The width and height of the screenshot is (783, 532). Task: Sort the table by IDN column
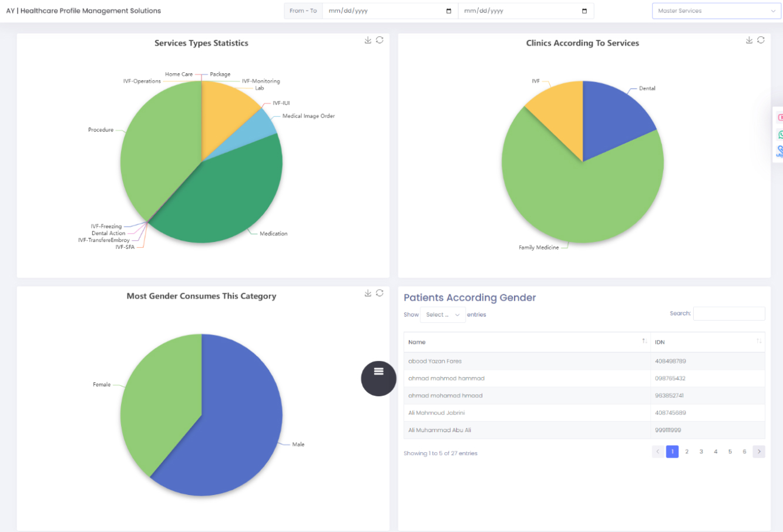pos(758,342)
